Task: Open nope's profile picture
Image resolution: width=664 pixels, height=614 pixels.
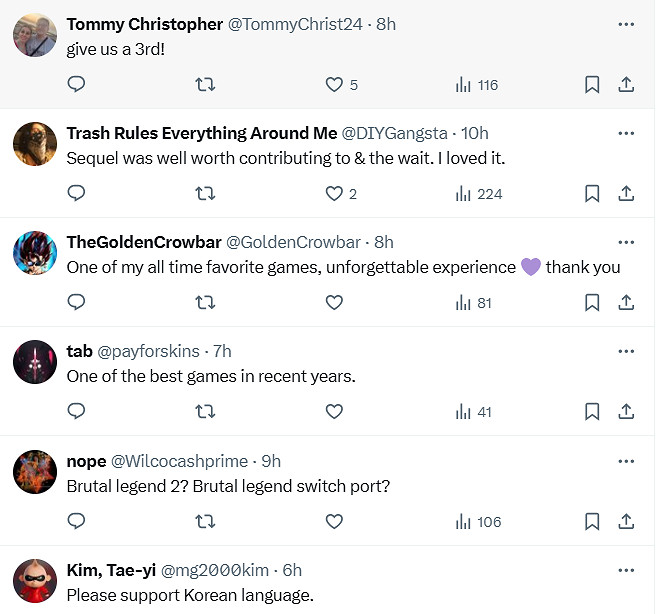Action: click(35, 472)
